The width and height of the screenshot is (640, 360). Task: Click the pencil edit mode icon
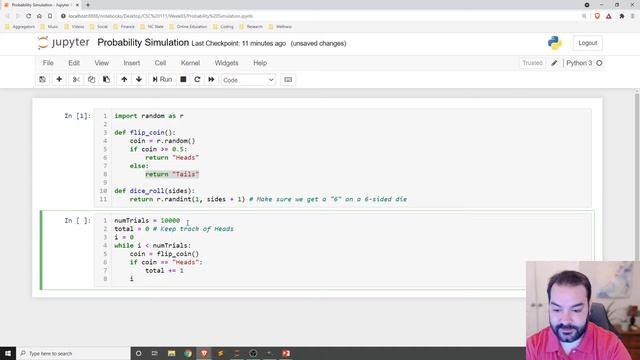pyautogui.click(x=554, y=63)
